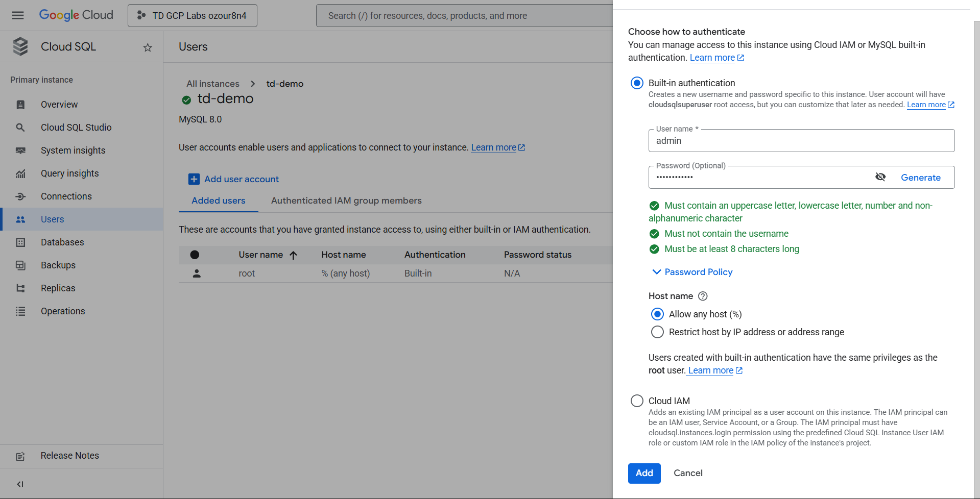Screen dimensions: 980x499
Task: Click the Query insights chart icon
Action: click(20, 173)
